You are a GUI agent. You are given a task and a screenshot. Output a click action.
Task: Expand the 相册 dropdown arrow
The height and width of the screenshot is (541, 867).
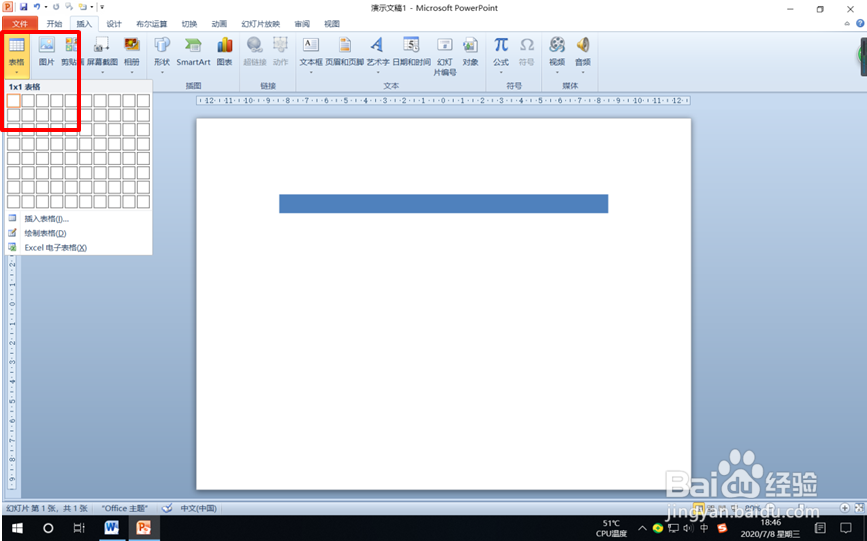click(132, 72)
